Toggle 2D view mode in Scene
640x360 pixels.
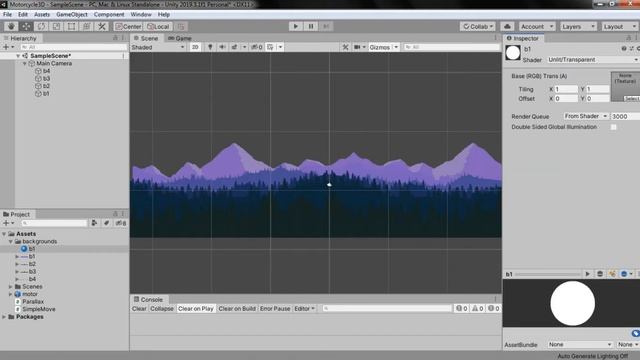pyautogui.click(x=195, y=47)
